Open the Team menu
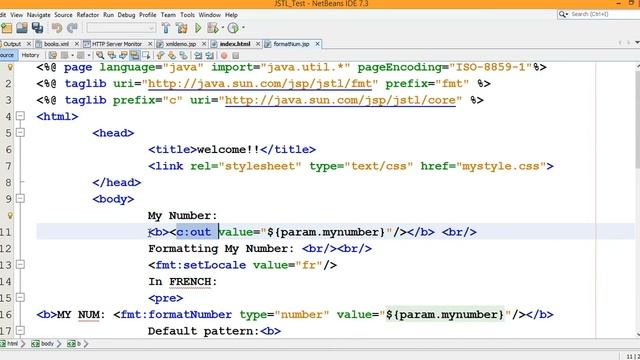The width and height of the screenshot is (640, 360). pos(168,15)
